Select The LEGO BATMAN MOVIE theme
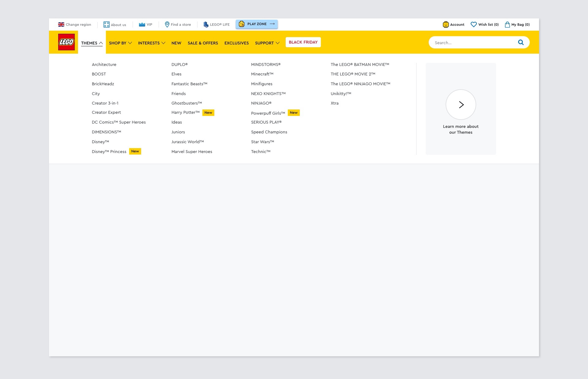588x379 pixels. (x=360, y=64)
